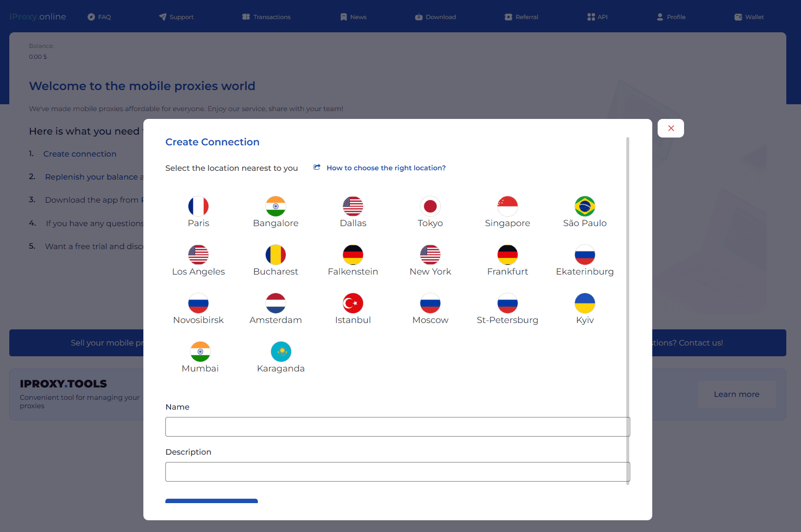
Task: Choose the Kyiv Ukraine flag icon
Action: coord(585,303)
